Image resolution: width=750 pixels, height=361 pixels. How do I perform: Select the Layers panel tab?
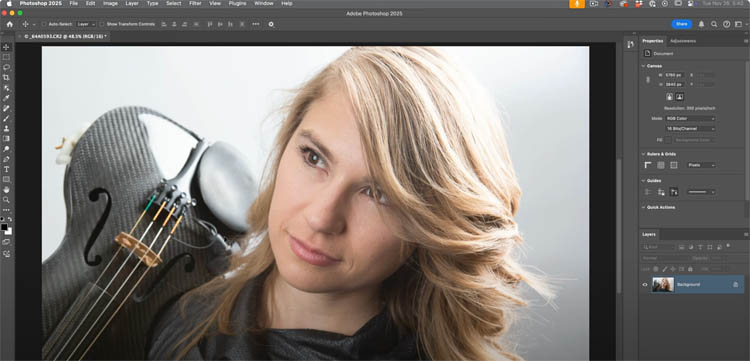649,235
